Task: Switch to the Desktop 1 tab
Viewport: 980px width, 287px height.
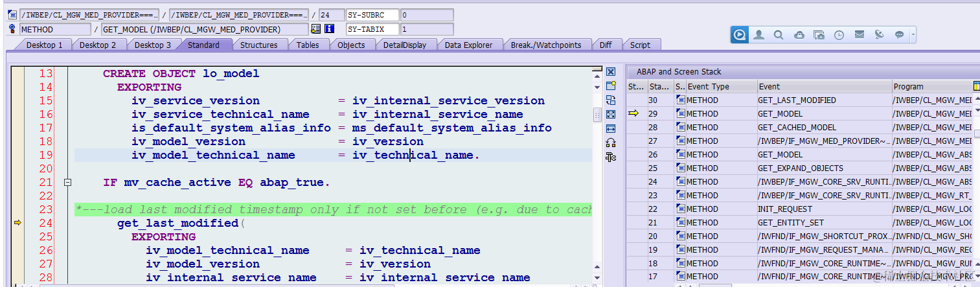Action: [44, 45]
